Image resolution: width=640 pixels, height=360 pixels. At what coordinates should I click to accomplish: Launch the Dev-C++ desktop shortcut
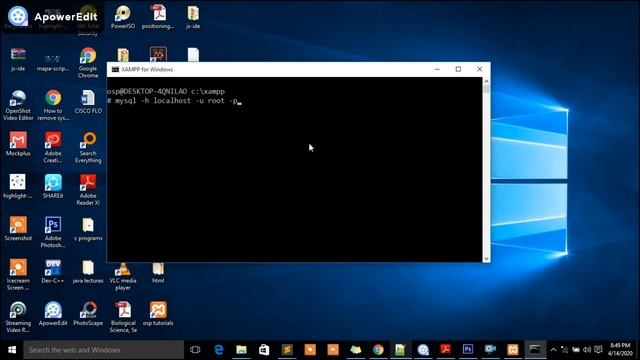pos(53,271)
